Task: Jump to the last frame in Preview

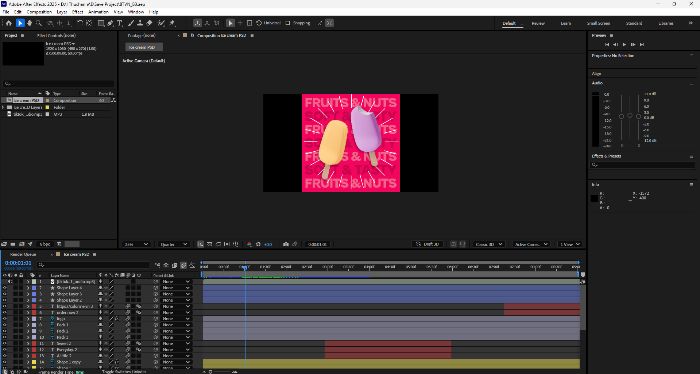Action: 642,45
